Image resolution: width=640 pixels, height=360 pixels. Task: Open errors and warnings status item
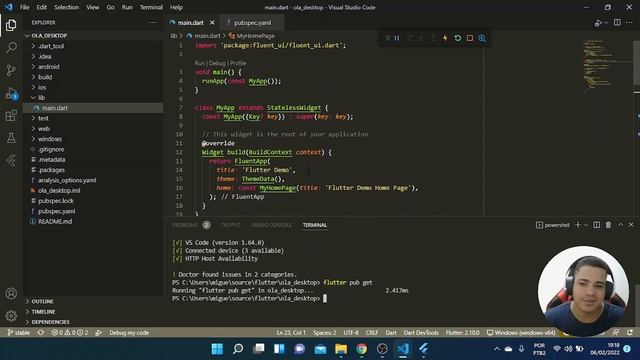click(x=70, y=333)
